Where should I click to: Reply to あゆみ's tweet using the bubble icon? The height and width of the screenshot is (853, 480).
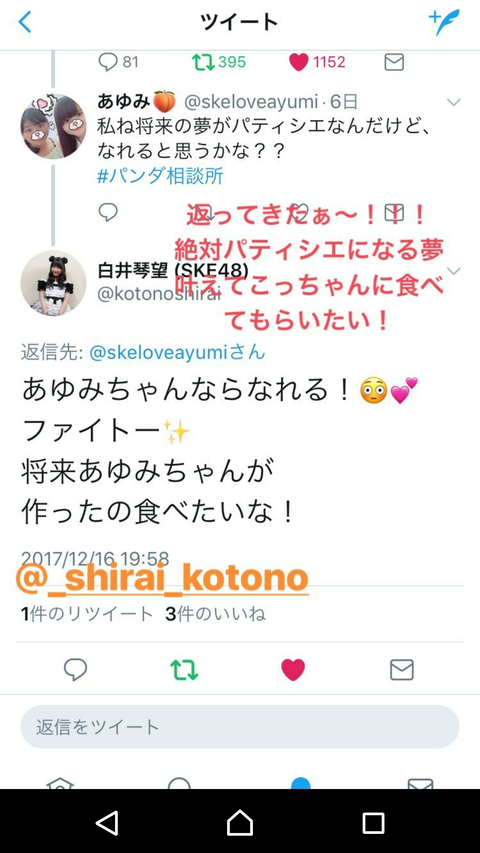point(108,212)
